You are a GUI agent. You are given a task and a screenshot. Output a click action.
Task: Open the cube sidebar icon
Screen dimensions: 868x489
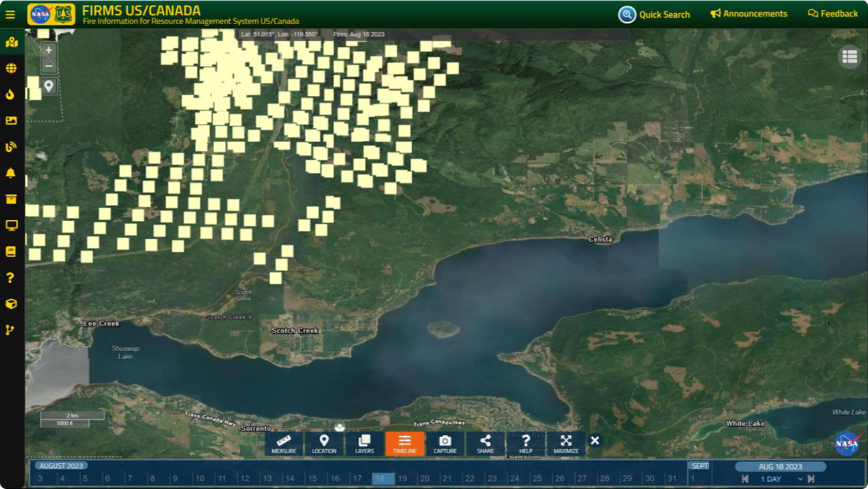[x=11, y=304]
